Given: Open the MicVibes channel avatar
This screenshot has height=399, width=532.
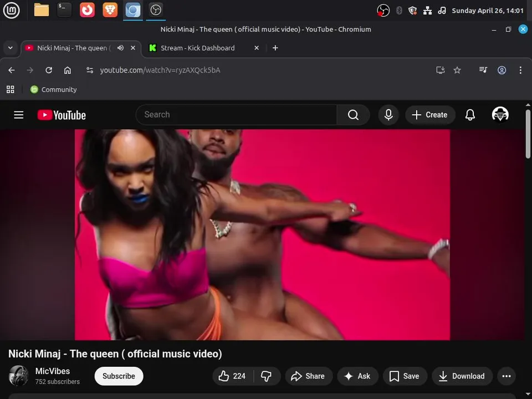Looking at the screenshot, I should click(19, 376).
